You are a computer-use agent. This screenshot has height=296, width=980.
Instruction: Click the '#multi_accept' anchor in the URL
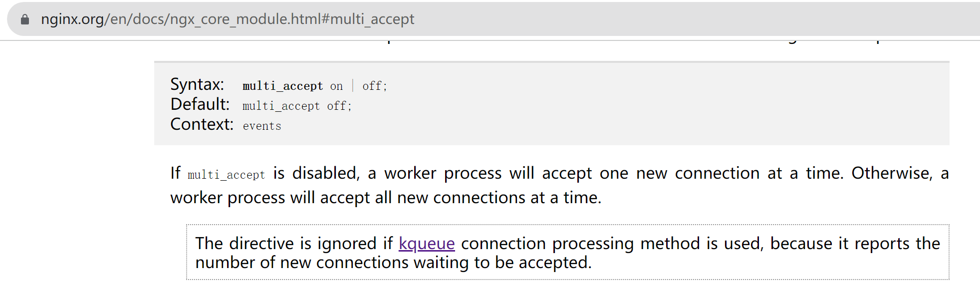tap(368, 19)
